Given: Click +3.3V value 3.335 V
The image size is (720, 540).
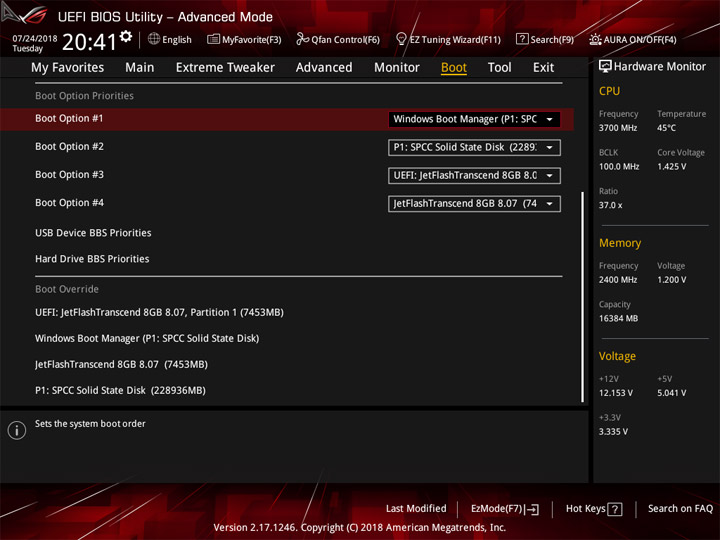Looking at the screenshot, I should [x=613, y=432].
